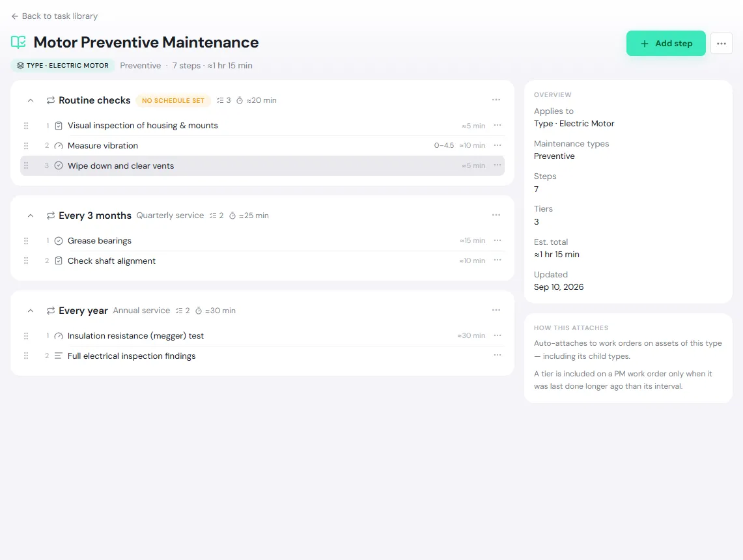Click drag handle of Measure vibration step
This screenshot has width=743, height=560.
[x=26, y=145]
